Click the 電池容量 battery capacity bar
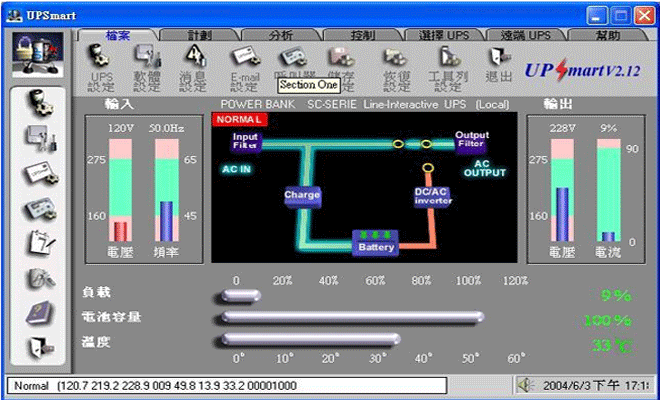This screenshot has width=660, height=400. coord(353,317)
